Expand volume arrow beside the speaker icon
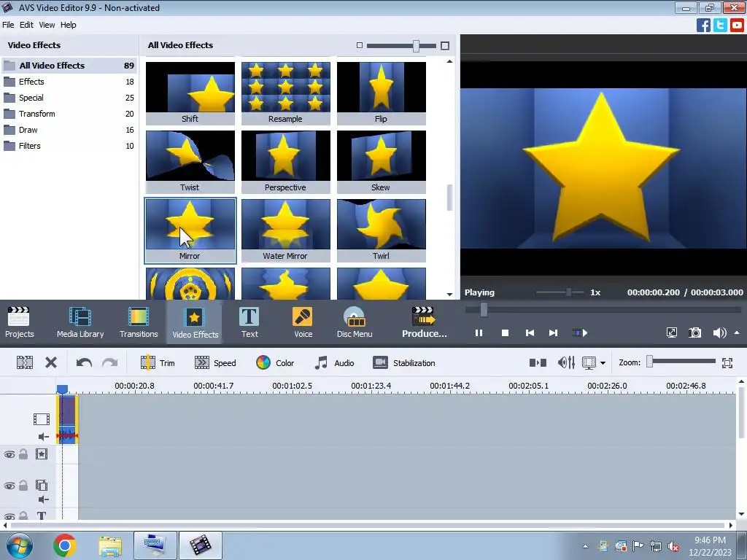747x560 pixels. (737, 332)
